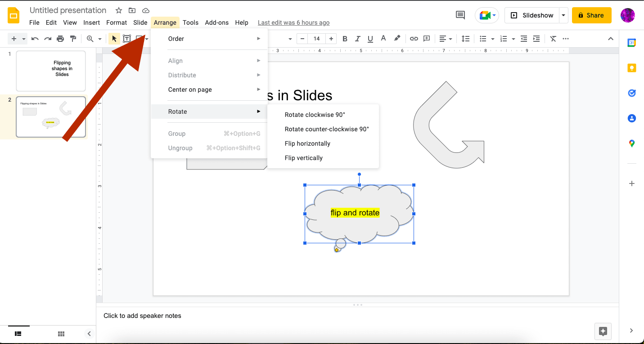
Task: Open the numbered list dropdown arrow
Action: 513,39
